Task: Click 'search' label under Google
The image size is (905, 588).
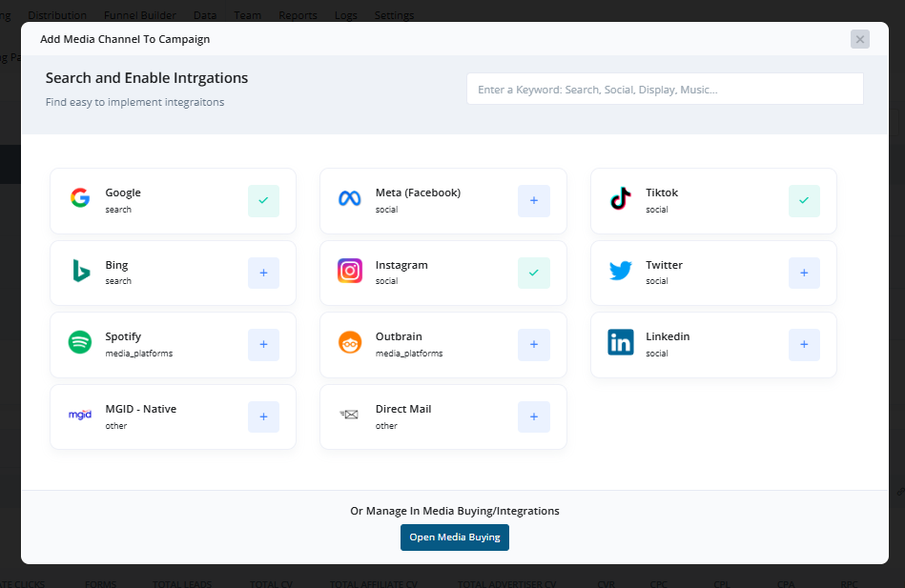Action: tap(118, 210)
